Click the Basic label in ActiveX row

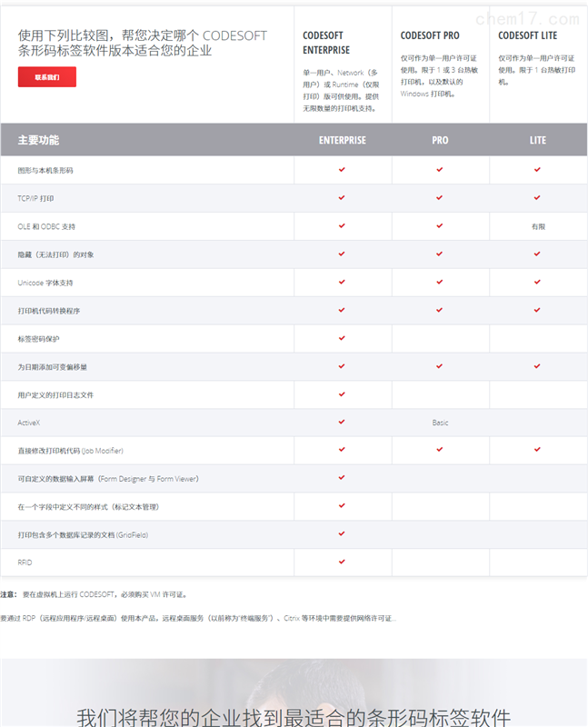click(440, 423)
